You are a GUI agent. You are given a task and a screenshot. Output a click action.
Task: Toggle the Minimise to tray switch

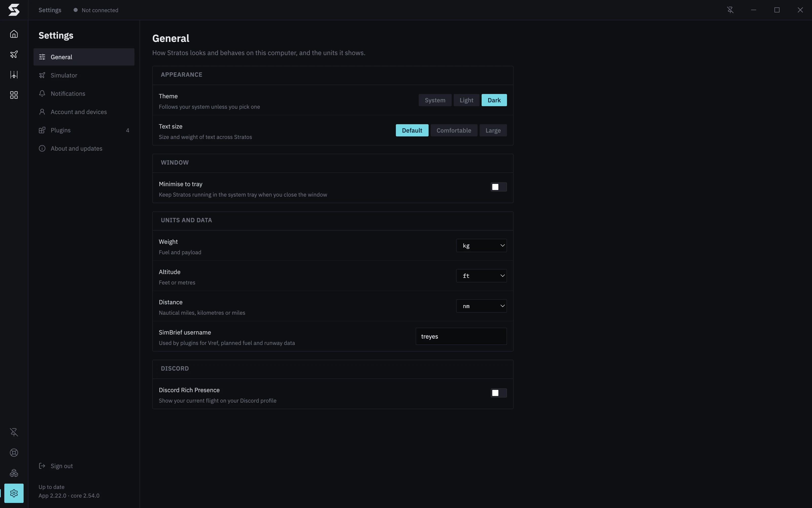(499, 187)
